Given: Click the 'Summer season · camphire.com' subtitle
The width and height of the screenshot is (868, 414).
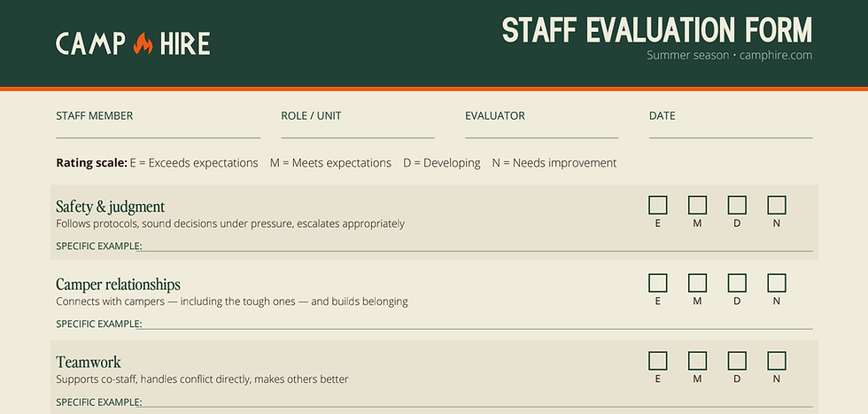Looking at the screenshot, I should pyautogui.click(x=729, y=56).
